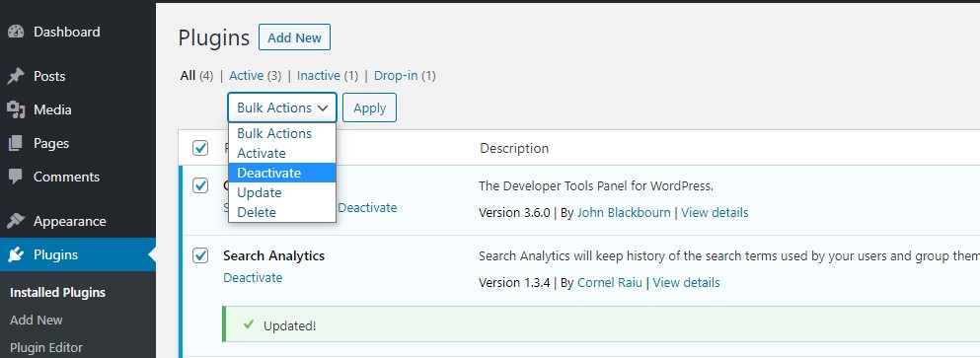Click Deactivate under Search Analytics
Screen dimensions: 980x358
(253, 277)
